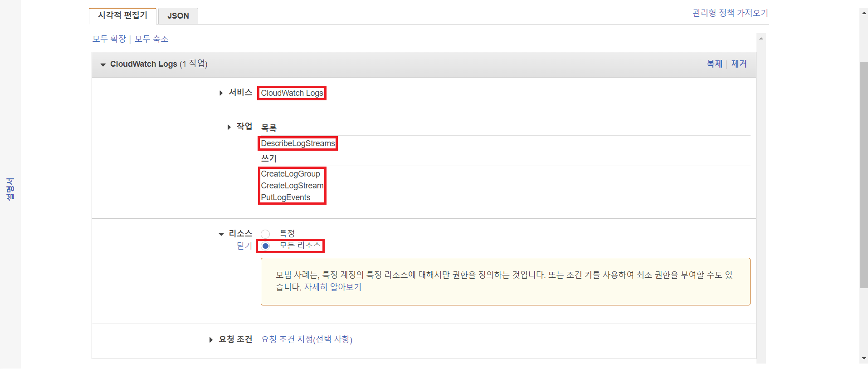Collapse the CloudWatch Logs section header arrow
Image resolution: width=868 pixels, height=369 pixels.
[x=103, y=64]
